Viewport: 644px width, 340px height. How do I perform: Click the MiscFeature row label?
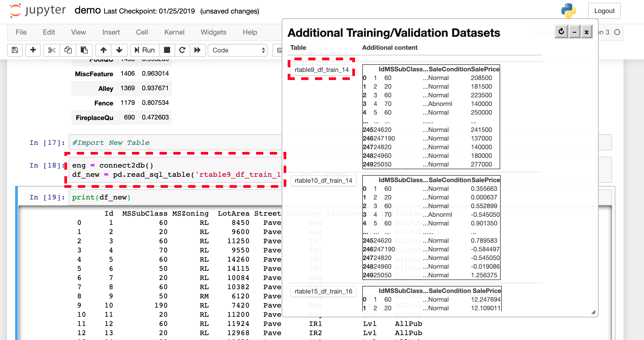94,74
